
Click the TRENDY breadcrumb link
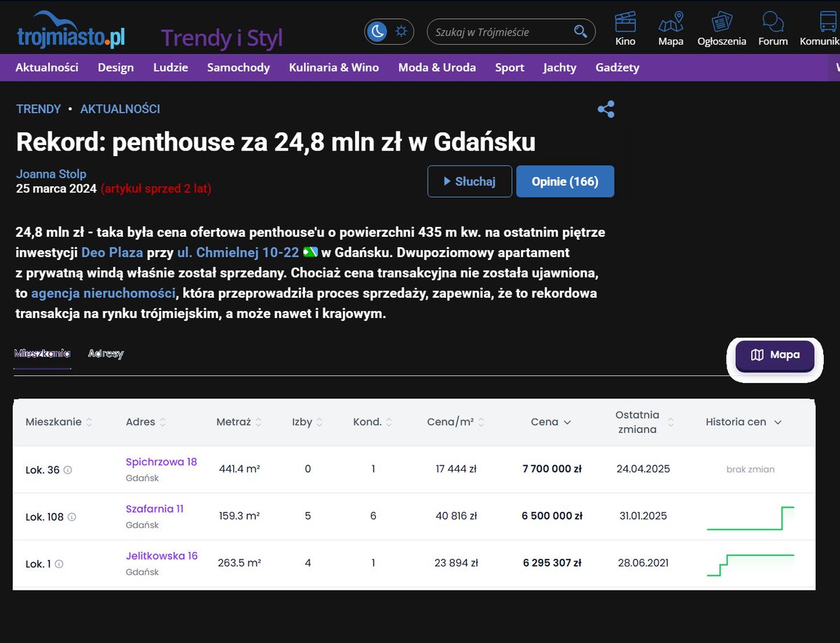pos(38,109)
